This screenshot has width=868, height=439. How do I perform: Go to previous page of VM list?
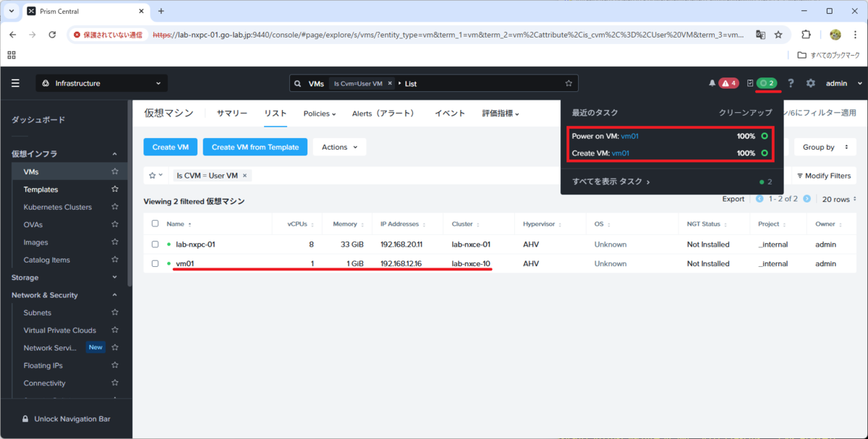[x=759, y=199]
